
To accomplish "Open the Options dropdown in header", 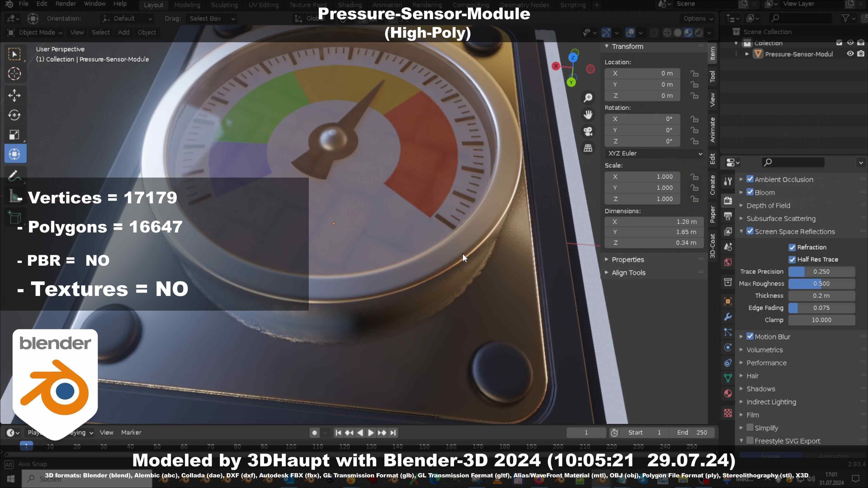I will pos(698,19).
